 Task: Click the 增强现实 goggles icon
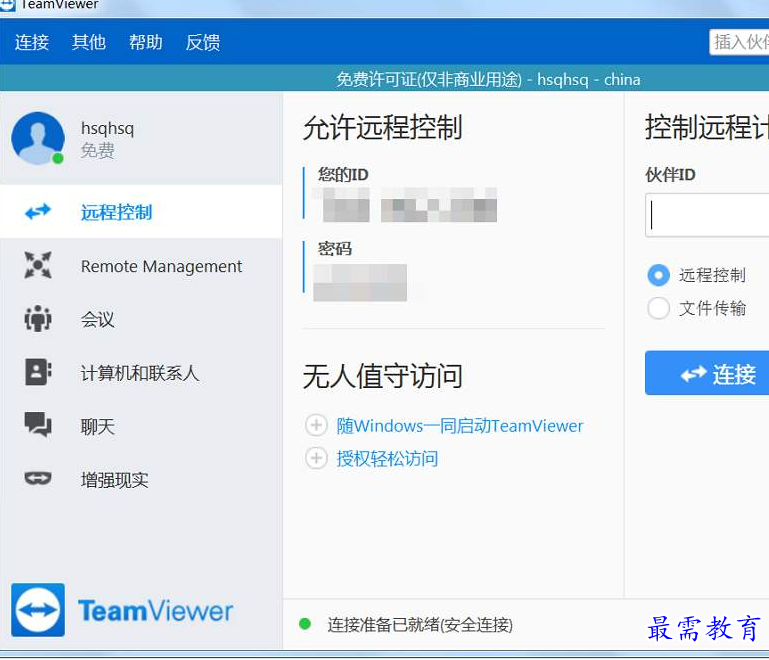point(38,478)
